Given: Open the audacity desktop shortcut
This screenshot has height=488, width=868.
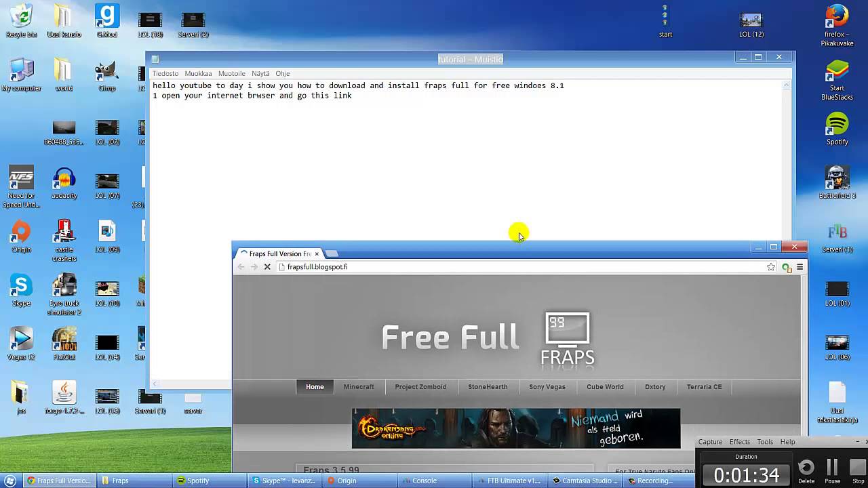Looking at the screenshot, I should (64, 184).
